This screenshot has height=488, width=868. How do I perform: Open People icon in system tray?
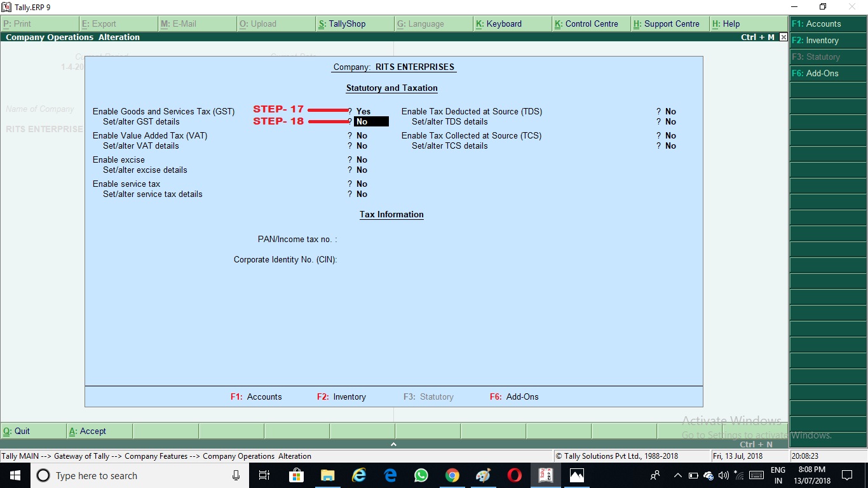tap(655, 475)
